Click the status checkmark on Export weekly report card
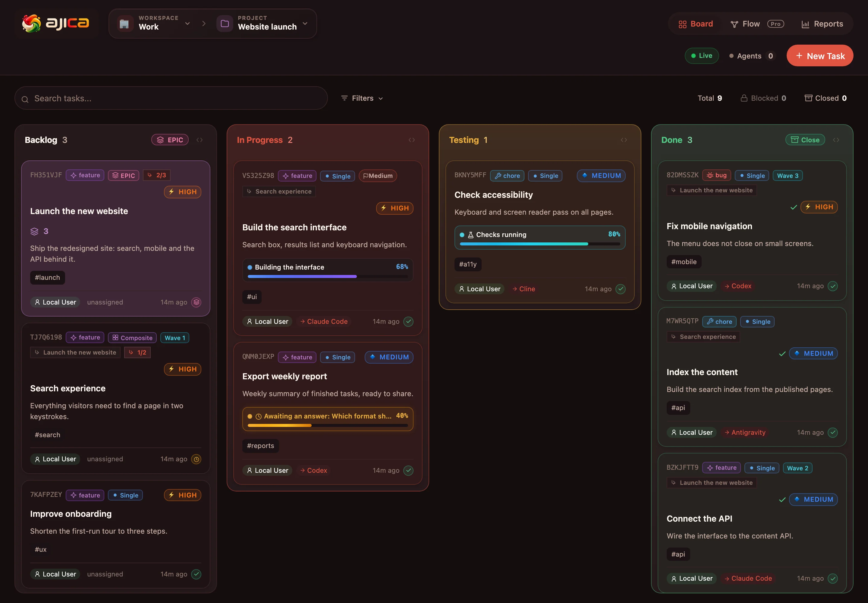This screenshot has width=868, height=603. pos(408,470)
